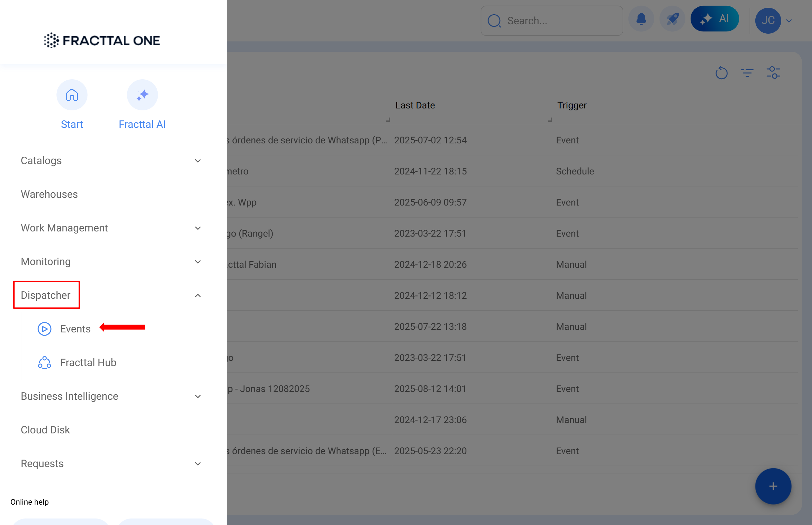
Task: Expand Work Management section
Action: pyautogui.click(x=197, y=228)
